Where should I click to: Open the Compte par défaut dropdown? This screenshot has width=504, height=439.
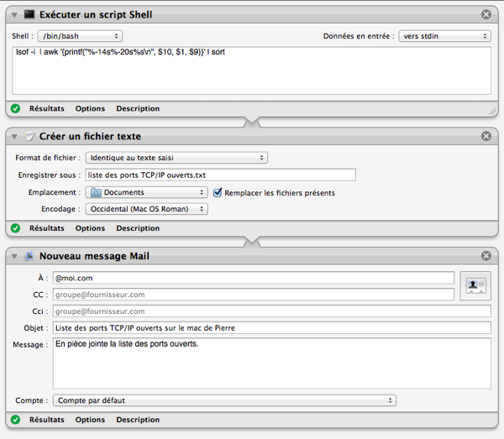pos(224,400)
